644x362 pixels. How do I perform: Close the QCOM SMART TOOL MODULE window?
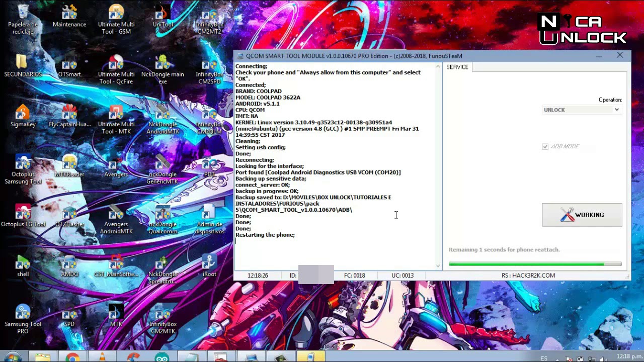(x=620, y=55)
